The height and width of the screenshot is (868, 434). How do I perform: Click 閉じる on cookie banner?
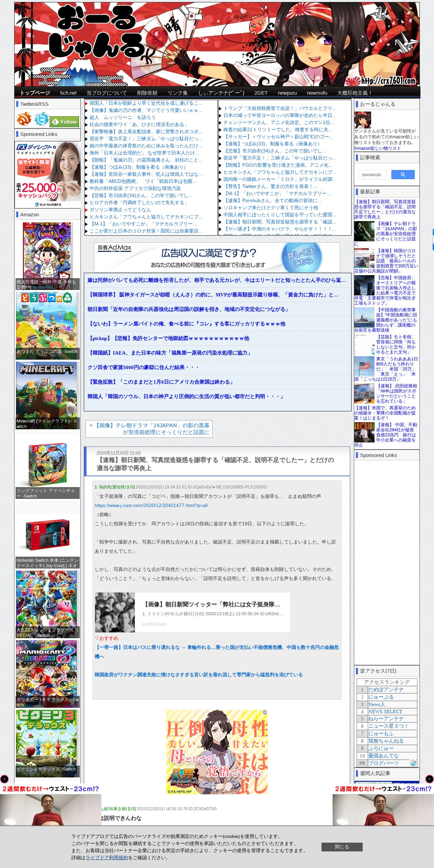click(x=342, y=847)
